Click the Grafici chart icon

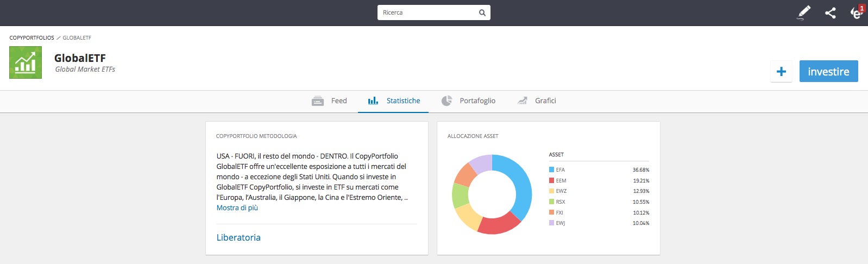click(522, 100)
